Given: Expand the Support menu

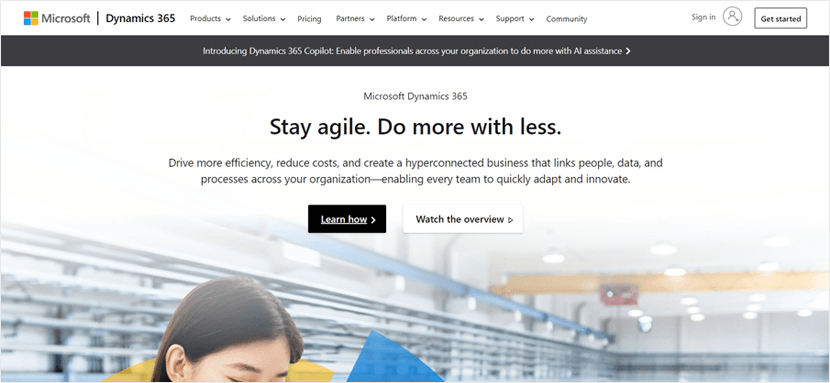Looking at the screenshot, I should coord(515,19).
